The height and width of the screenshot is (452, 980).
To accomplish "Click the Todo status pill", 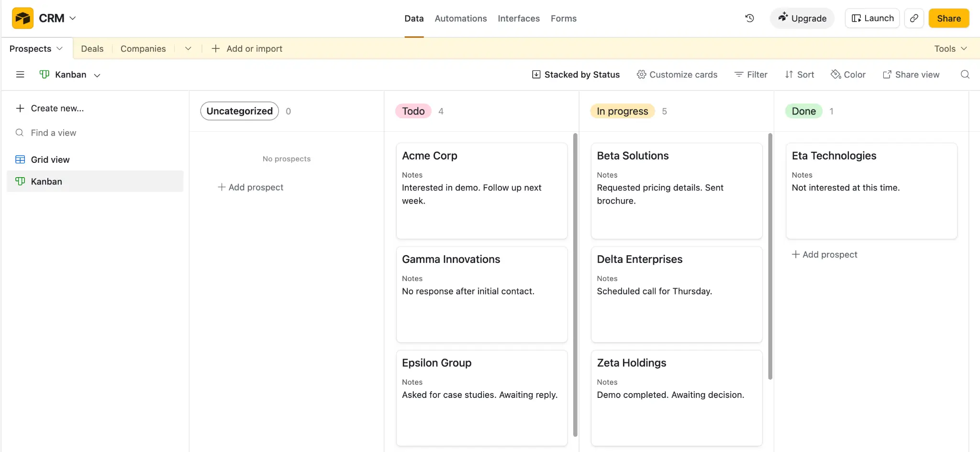I will tap(413, 111).
